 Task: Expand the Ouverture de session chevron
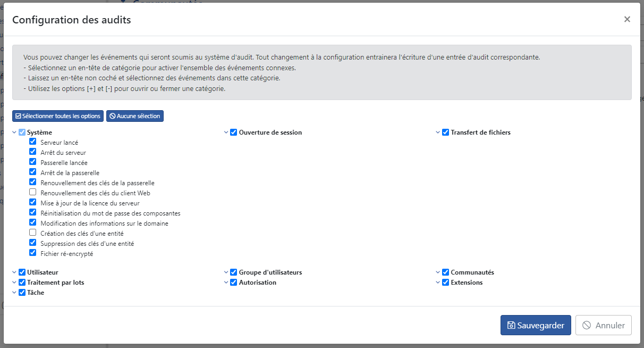[226, 132]
